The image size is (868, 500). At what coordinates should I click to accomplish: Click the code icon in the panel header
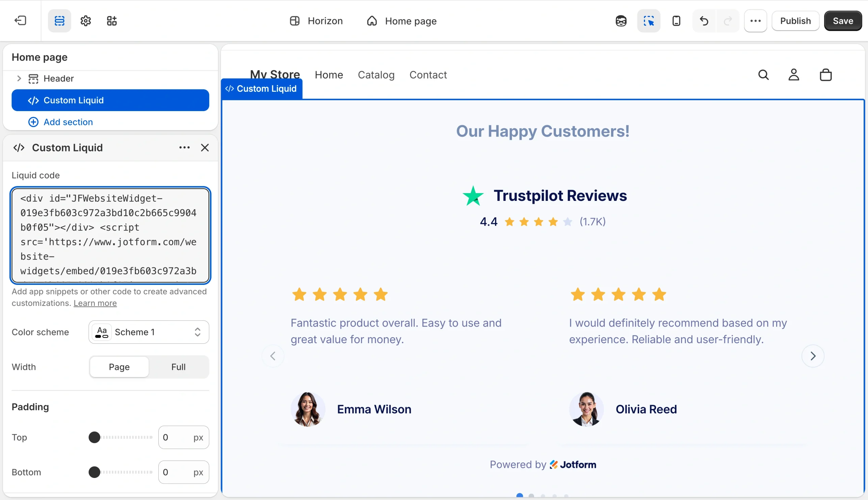point(19,148)
